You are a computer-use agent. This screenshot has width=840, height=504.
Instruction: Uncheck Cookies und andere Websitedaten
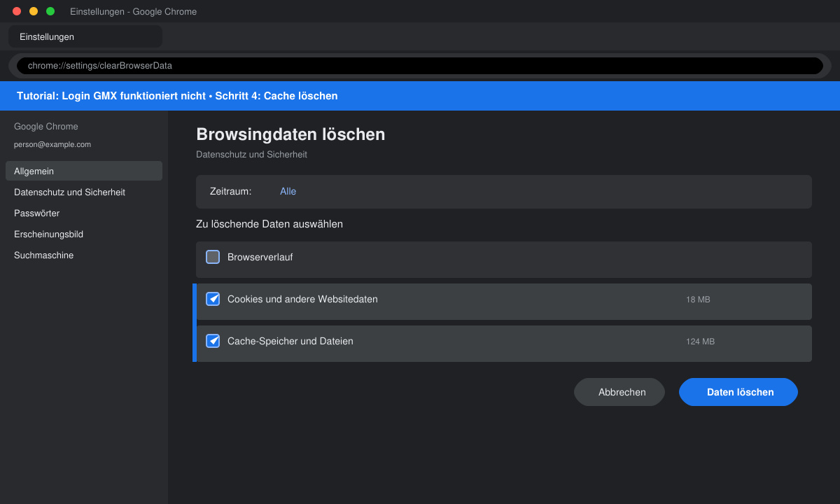(x=213, y=299)
